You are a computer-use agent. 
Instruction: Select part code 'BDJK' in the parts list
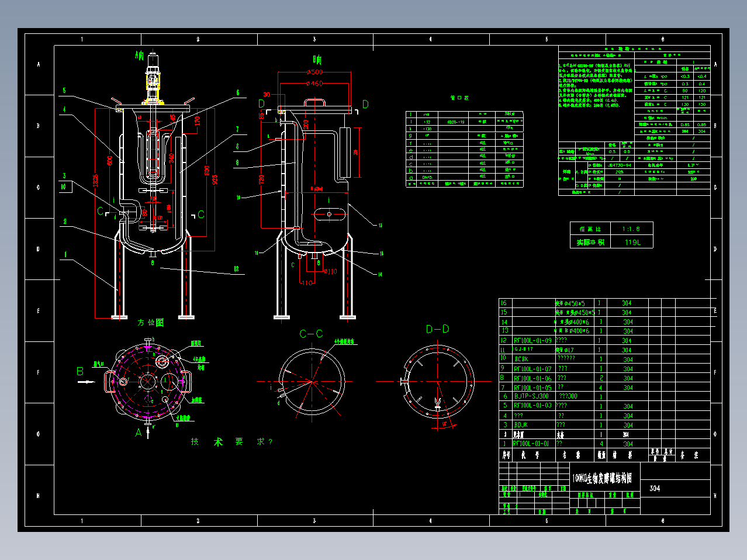521,425
